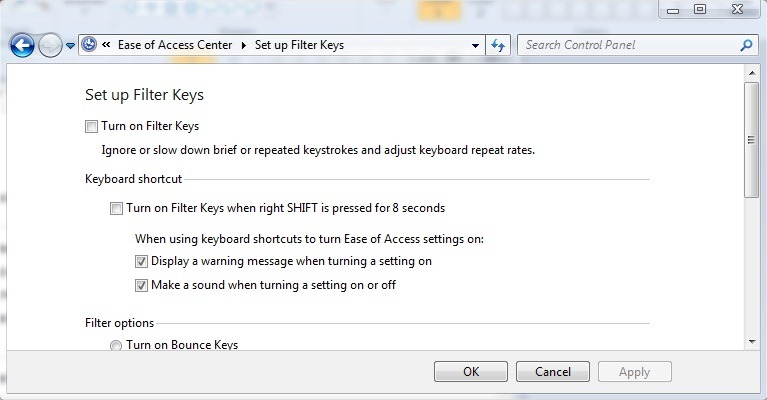The height and width of the screenshot is (400, 767).
Task: Click the Forward navigation arrow
Action: (50, 45)
